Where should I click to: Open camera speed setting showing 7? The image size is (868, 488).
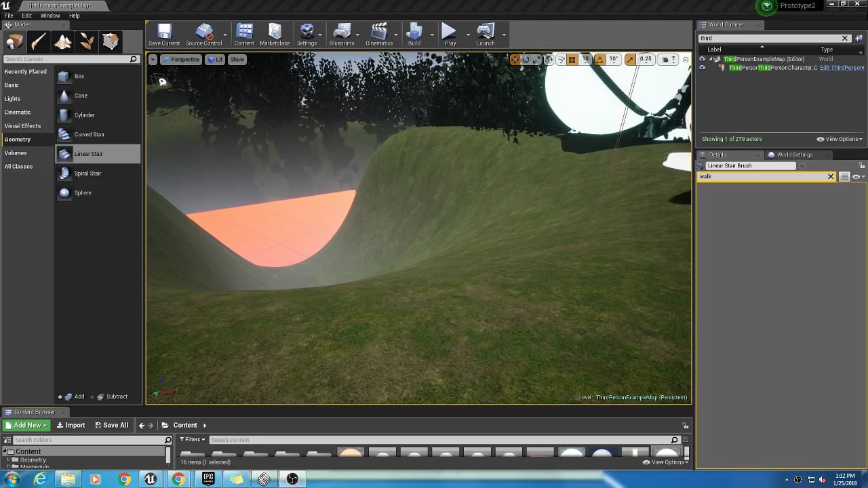click(668, 60)
